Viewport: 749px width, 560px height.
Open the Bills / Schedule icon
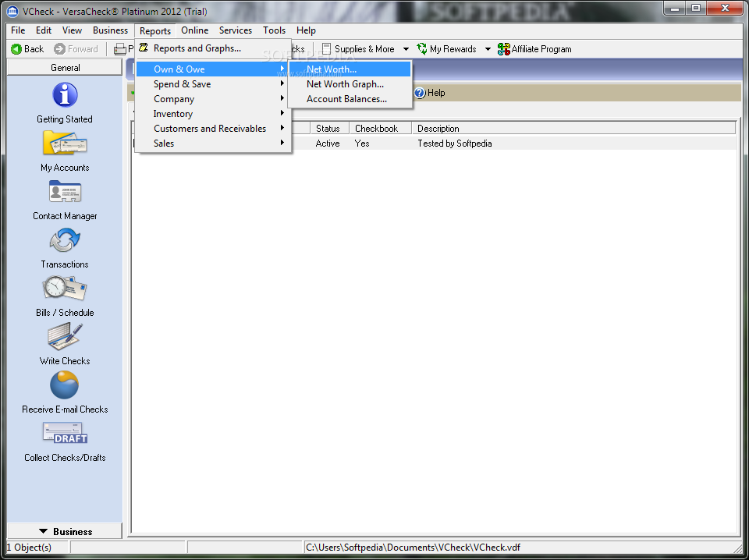coord(65,289)
